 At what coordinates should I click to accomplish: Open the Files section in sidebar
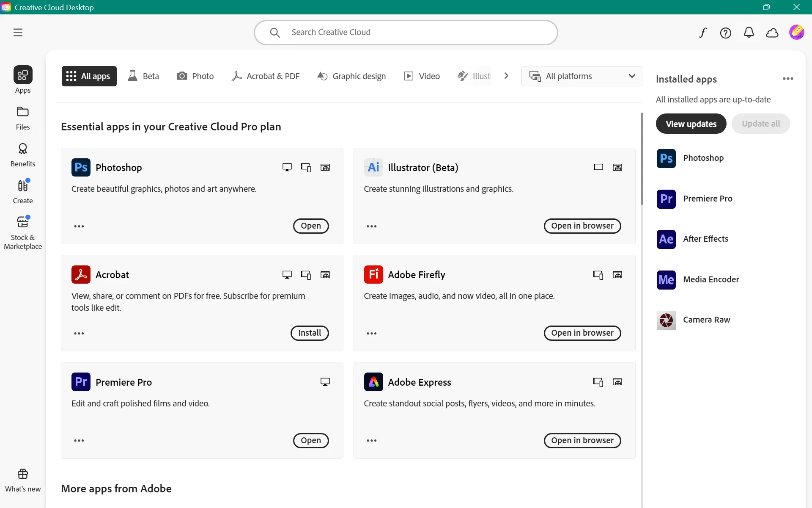[23, 118]
